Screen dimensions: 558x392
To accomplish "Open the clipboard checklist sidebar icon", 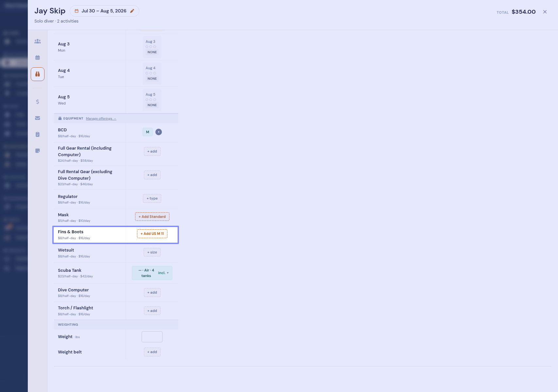I will tap(38, 134).
